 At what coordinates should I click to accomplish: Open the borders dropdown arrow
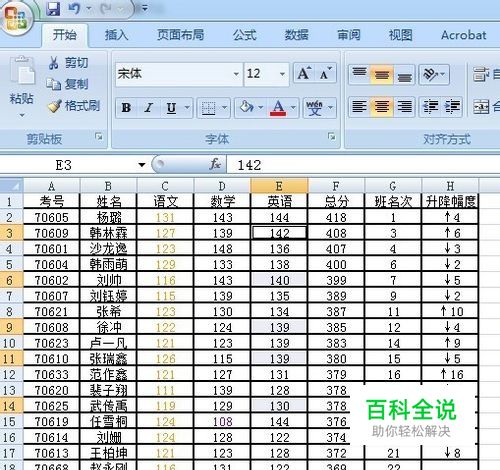point(225,108)
